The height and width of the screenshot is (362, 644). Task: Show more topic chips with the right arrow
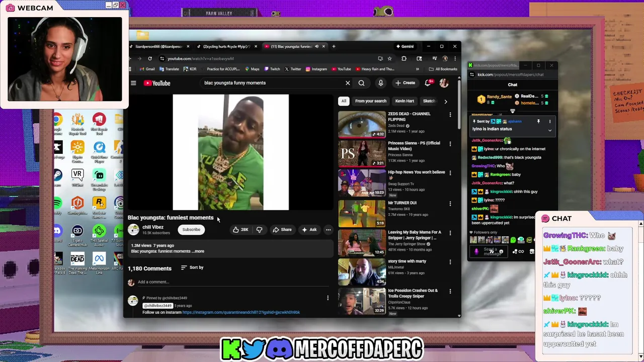click(445, 101)
